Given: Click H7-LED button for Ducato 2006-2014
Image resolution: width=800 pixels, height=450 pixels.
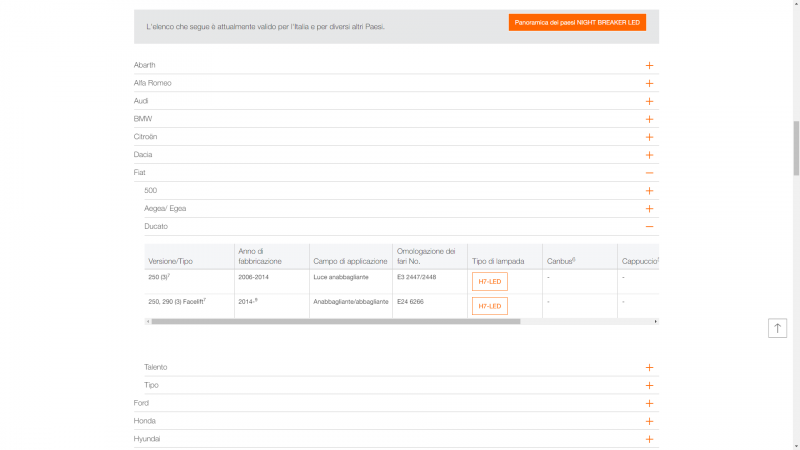Looking at the screenshot, I should pyautogui.click(x=489, y=281).
